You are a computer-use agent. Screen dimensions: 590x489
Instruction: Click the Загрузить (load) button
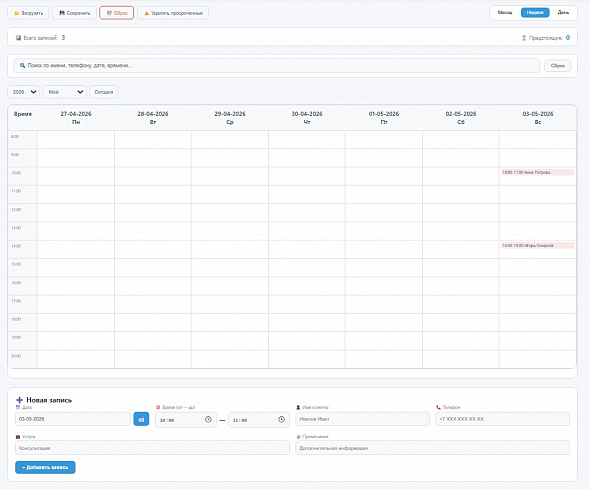click(x=28, y=13)
